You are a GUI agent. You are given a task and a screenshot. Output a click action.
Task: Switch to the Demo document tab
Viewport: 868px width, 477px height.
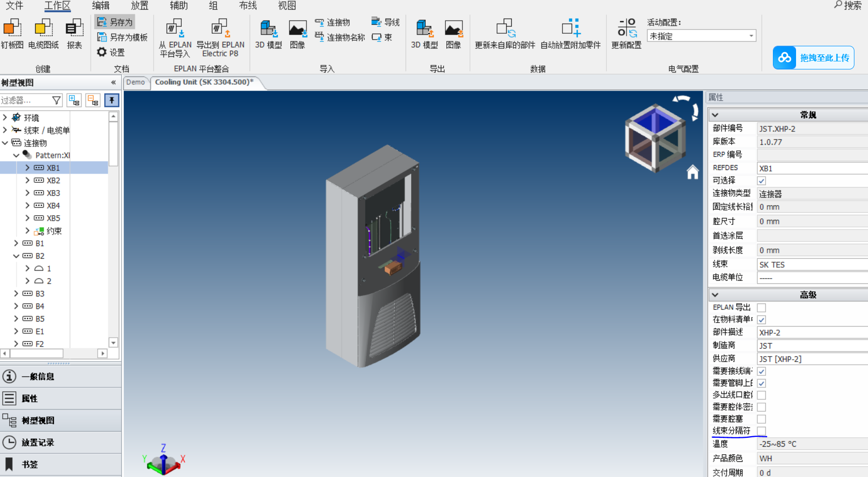[x=135, y=83]
